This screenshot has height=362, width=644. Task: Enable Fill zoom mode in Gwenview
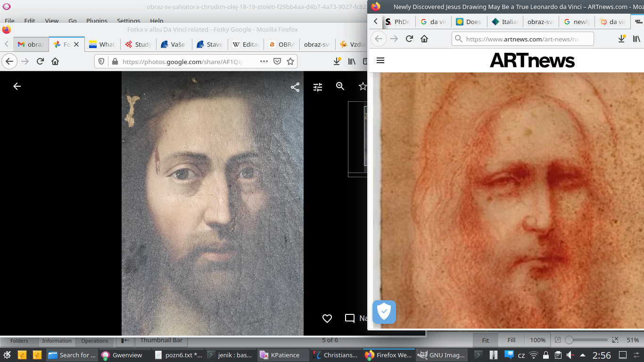coord(512,340)
